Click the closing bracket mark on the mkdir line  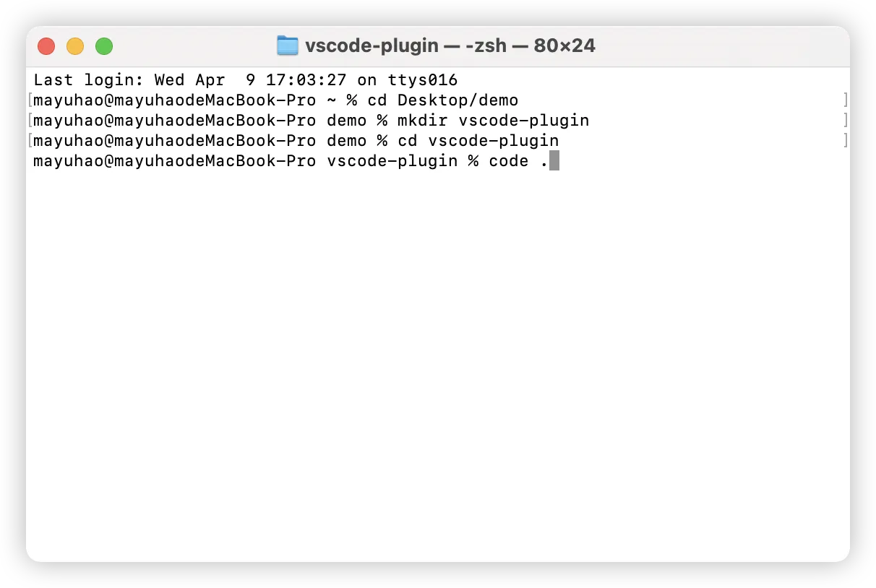tap(845, 120)
